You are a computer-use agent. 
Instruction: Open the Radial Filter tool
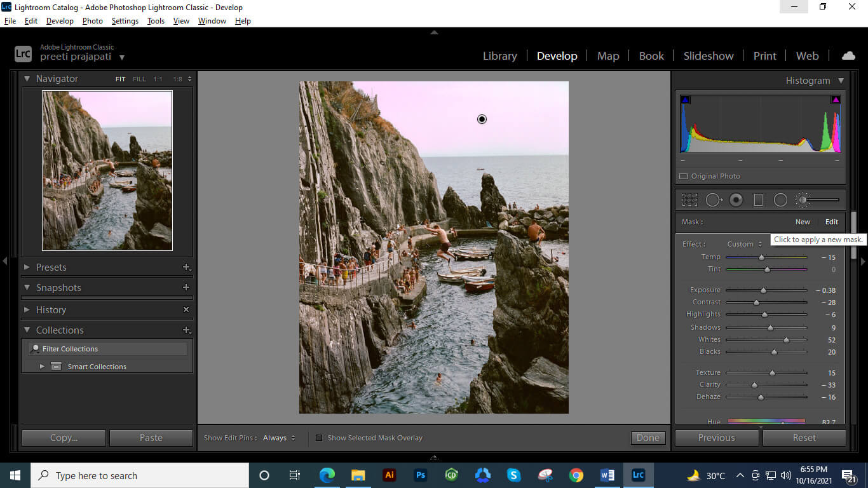780,200
